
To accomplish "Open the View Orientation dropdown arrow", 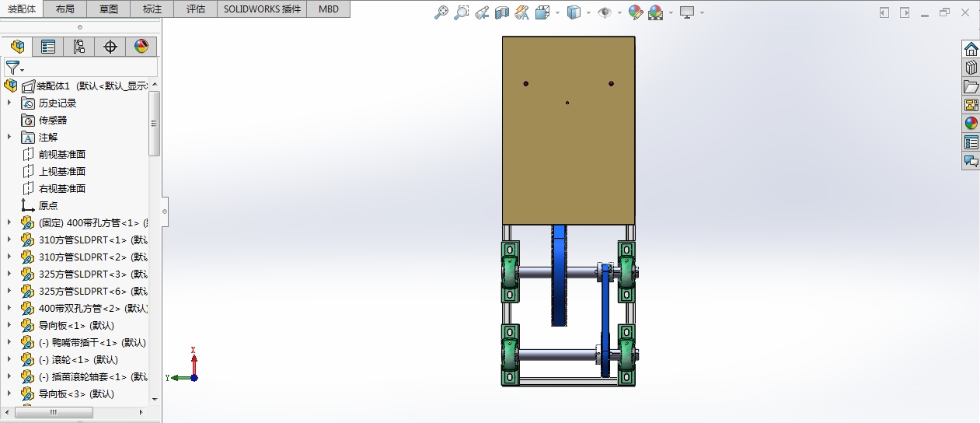I will pos(557,13).
